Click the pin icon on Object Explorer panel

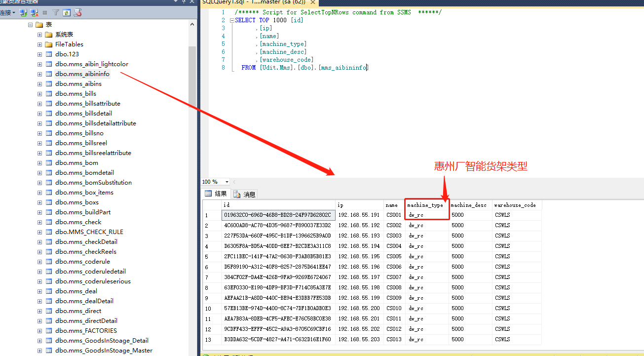pyautogui.click(x=184, y=2)
